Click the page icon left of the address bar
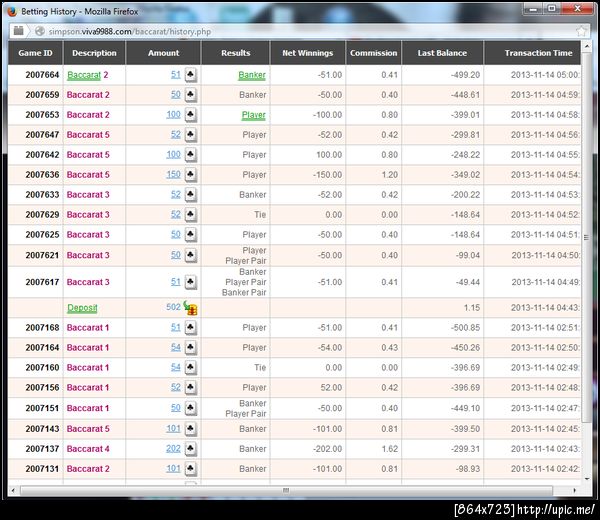 pos(18,31)
